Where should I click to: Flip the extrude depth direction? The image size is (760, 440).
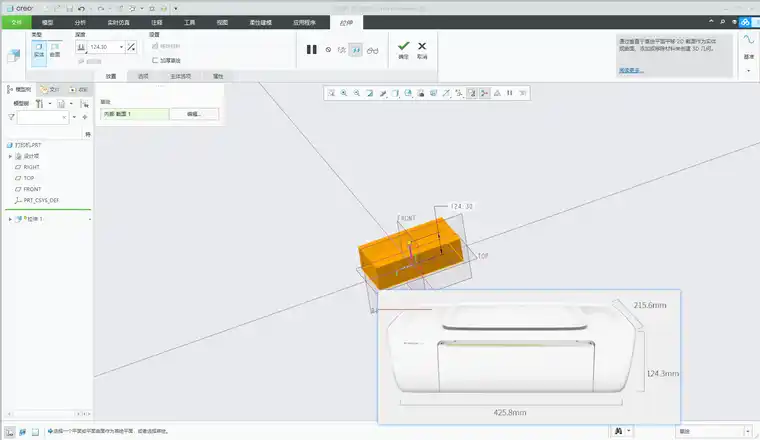pyautogui.click(x=131, y=47)
